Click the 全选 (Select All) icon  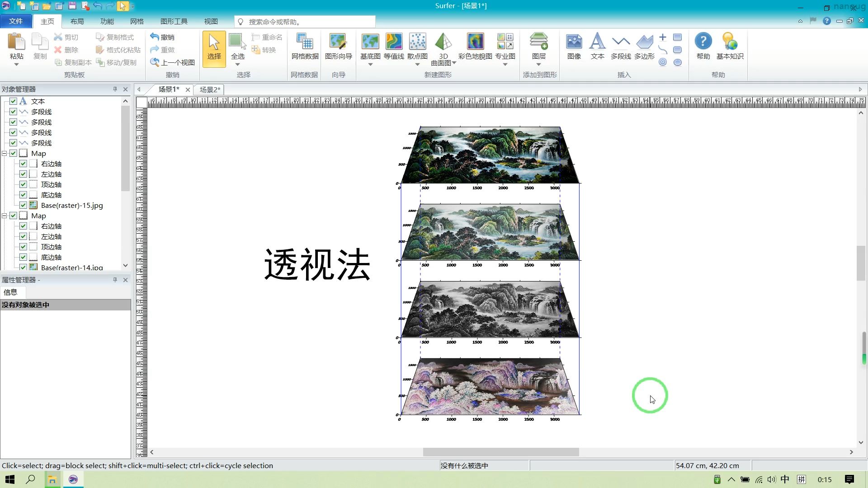(237, 42)
